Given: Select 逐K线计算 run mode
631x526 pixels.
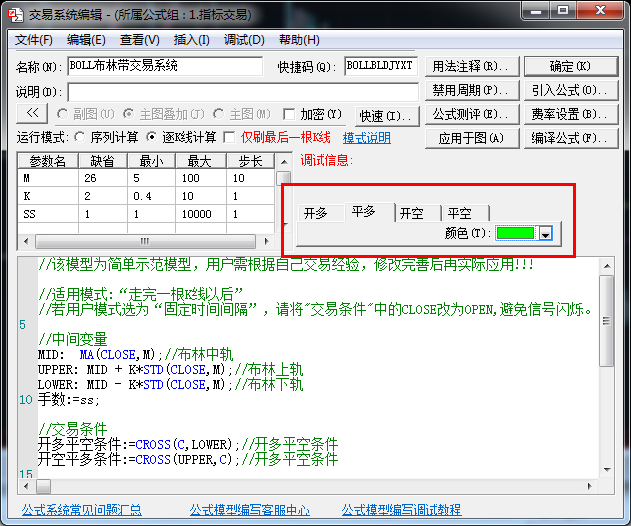Looking at the screenshot, I should [x=153, y=138].
